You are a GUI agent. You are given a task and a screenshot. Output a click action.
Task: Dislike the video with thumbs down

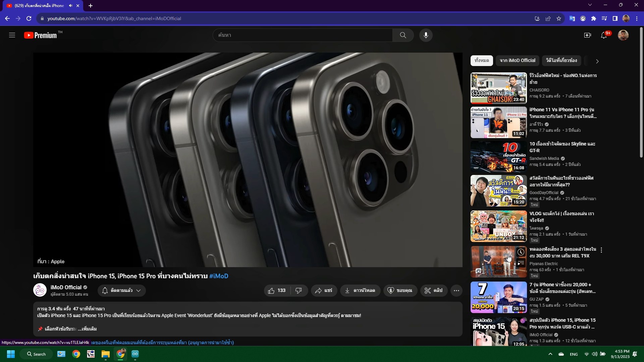(299, 291)
